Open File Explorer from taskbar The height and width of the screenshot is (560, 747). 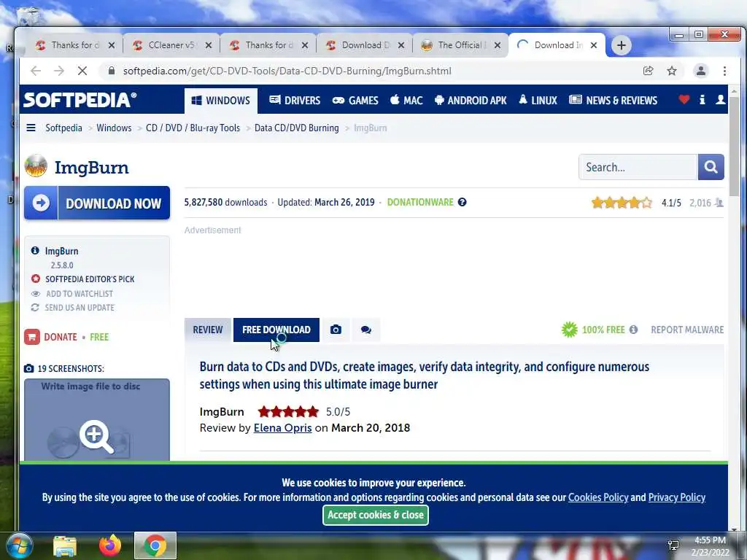point(65,546)
